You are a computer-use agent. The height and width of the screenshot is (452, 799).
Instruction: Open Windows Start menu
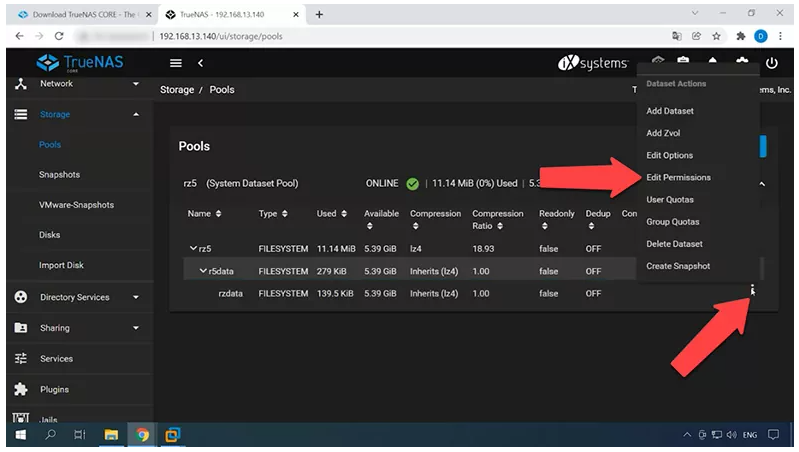coord(20,435)
